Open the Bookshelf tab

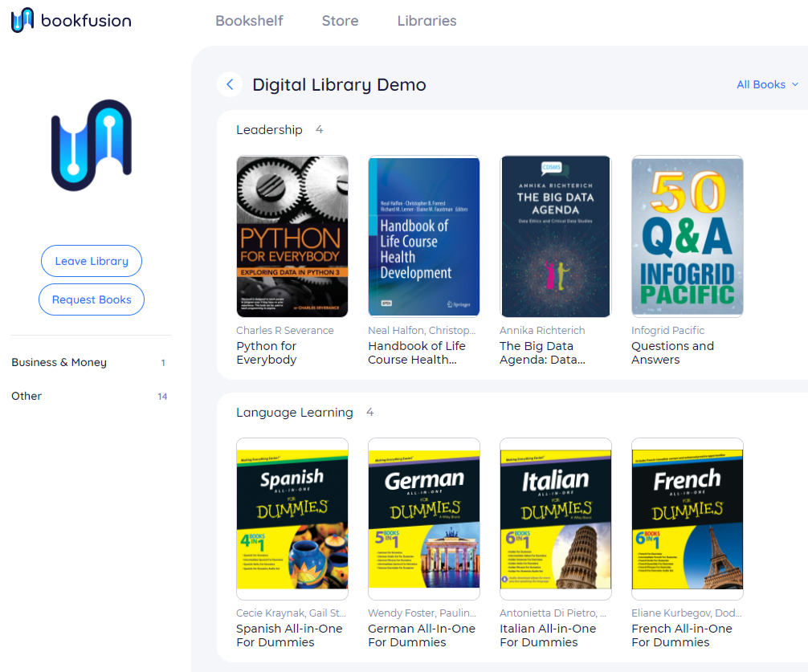coord(250,21)
